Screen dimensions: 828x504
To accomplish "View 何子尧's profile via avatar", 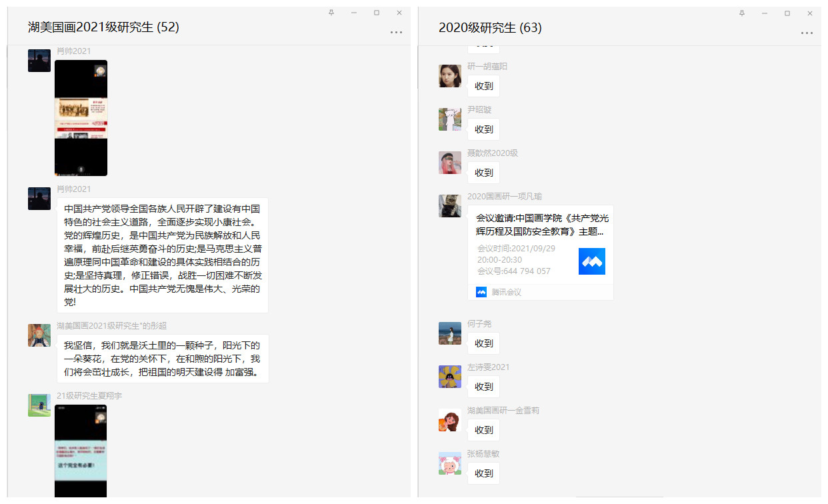I will [450, 333].
